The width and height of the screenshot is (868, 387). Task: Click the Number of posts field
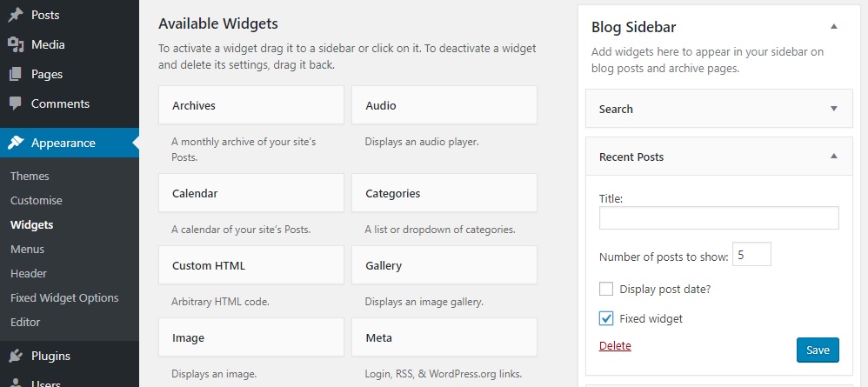click(x=751, y=255)
